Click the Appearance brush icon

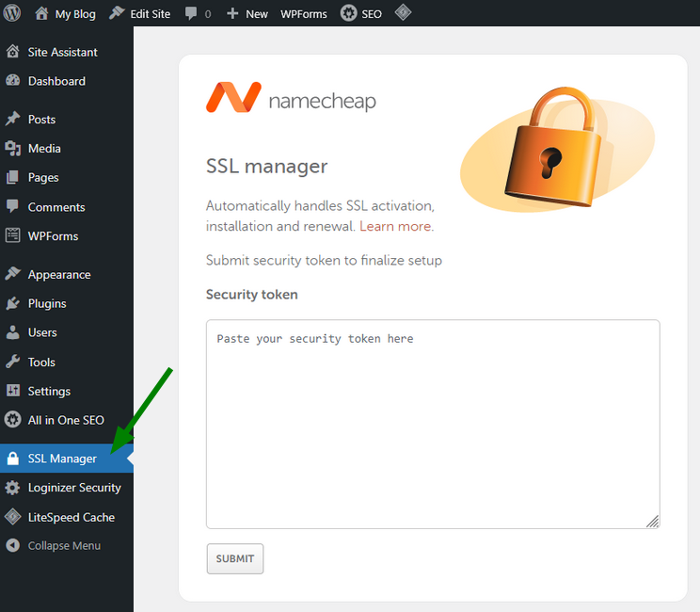[x=13, y=273]
